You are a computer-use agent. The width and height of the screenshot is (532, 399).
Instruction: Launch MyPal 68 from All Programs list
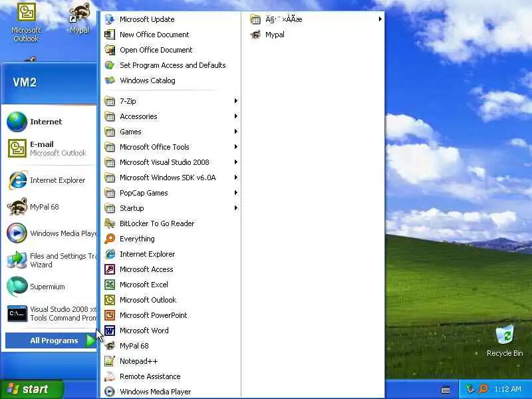(x=171, y=346)
